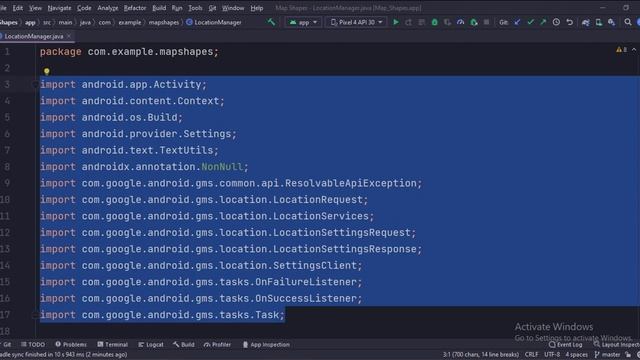Open the Code menu

84,8
